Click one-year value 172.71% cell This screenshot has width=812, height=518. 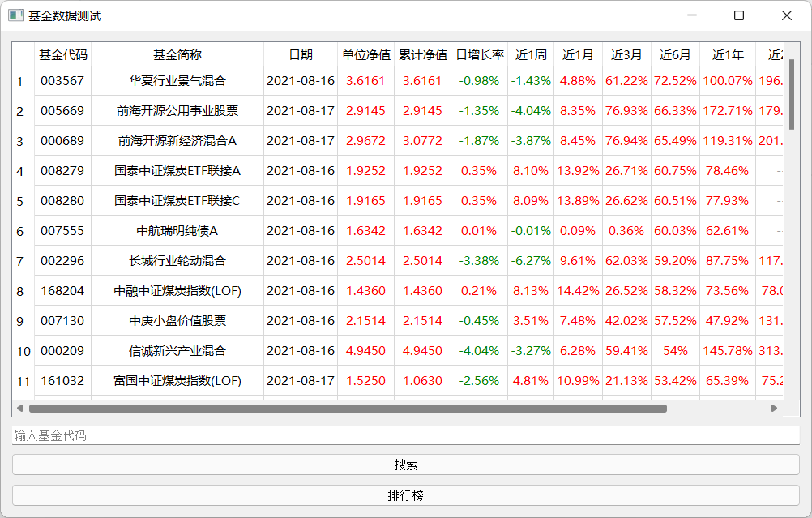click(x=728, y=111)
